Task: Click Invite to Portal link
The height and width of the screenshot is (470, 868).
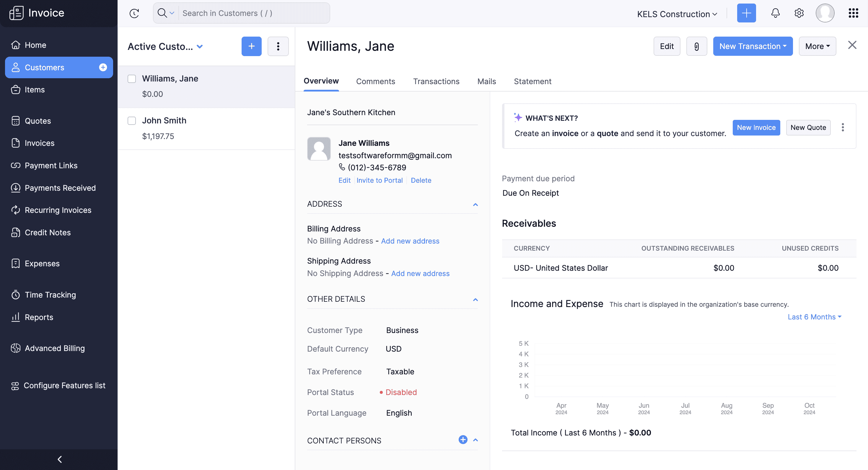Action: click(x=380, y=180)
